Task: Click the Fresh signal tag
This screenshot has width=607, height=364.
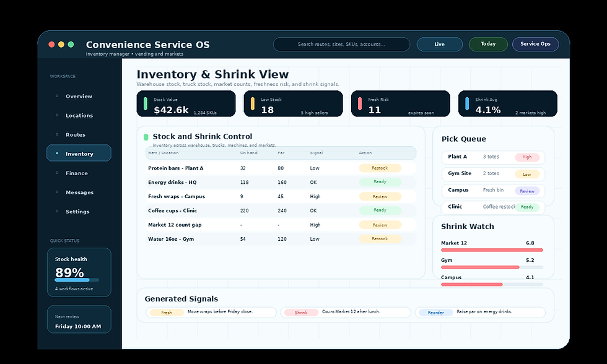Action: click(167, 313)
